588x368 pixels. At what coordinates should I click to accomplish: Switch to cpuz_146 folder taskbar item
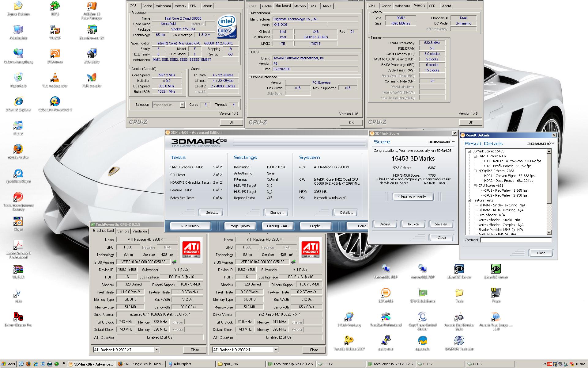pyautogui.click(x=240, y=364)
